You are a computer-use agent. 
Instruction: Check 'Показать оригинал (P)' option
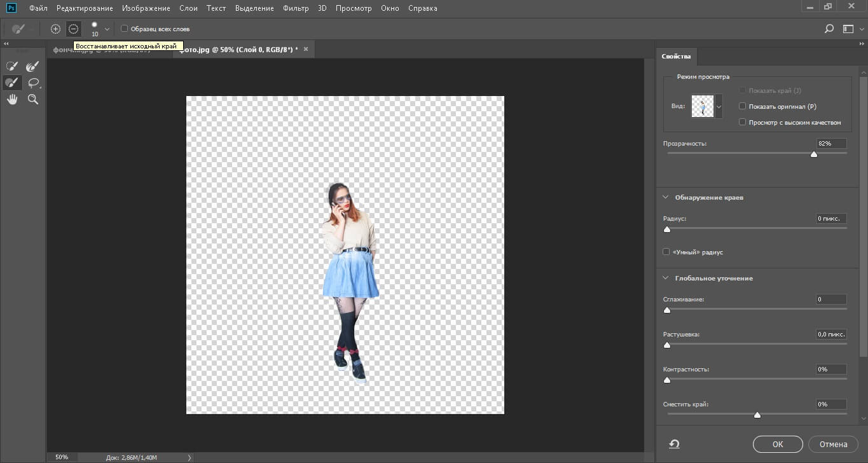pyautogui.click(x=742, y=106)
